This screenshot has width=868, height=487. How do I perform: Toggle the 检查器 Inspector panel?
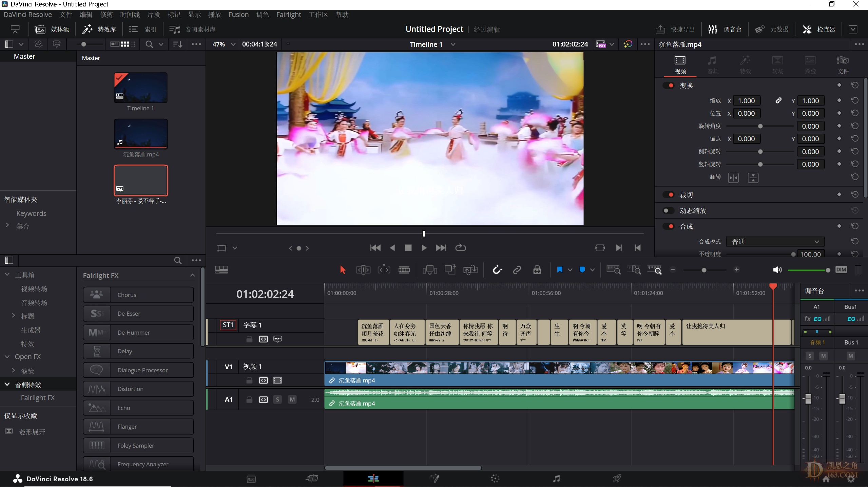tap(819, 30)
